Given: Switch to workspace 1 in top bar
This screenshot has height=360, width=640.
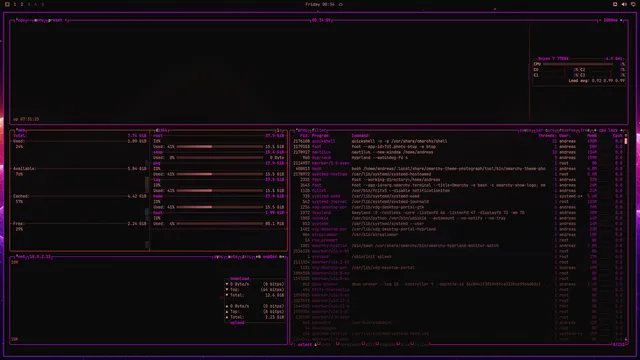Looking at the screenshot, I should (15, 4).
